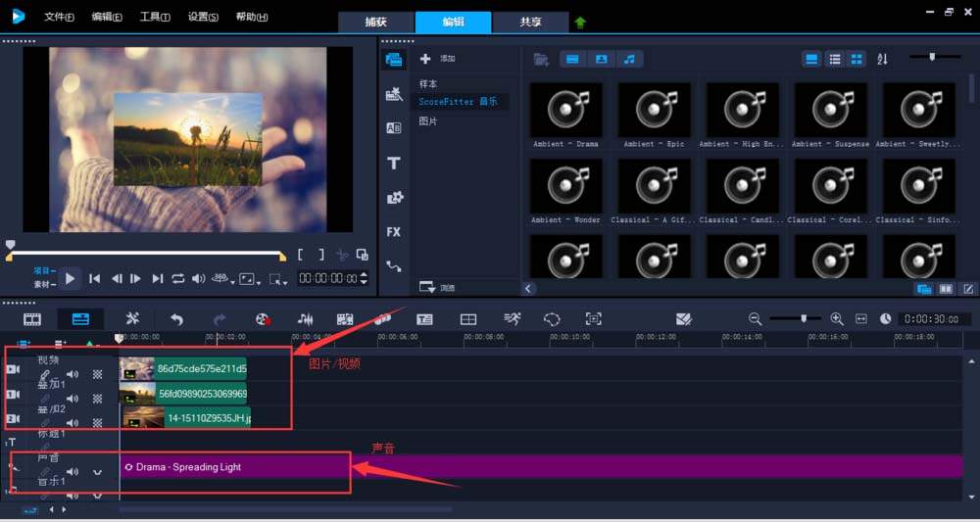Image resolution: width=980 pixels, height=522 pixels.
Task: Select ScoreFitter 音乐 in library list
Action: click(x=460, y=101)
